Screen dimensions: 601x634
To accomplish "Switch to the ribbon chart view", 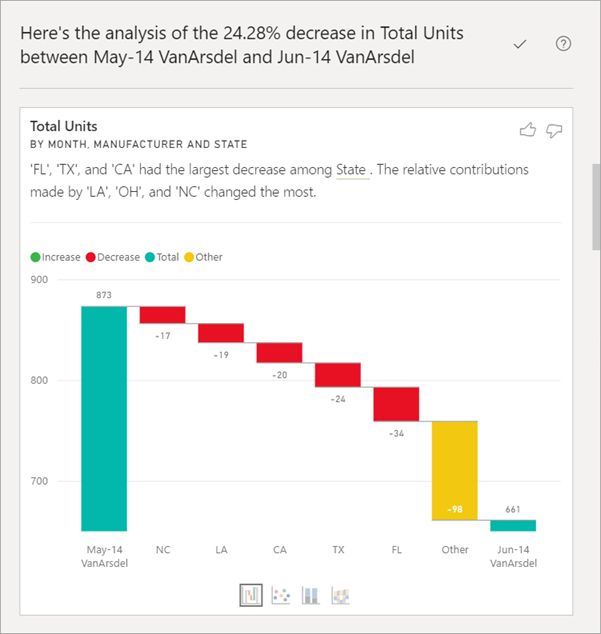I will coord(341,595).
